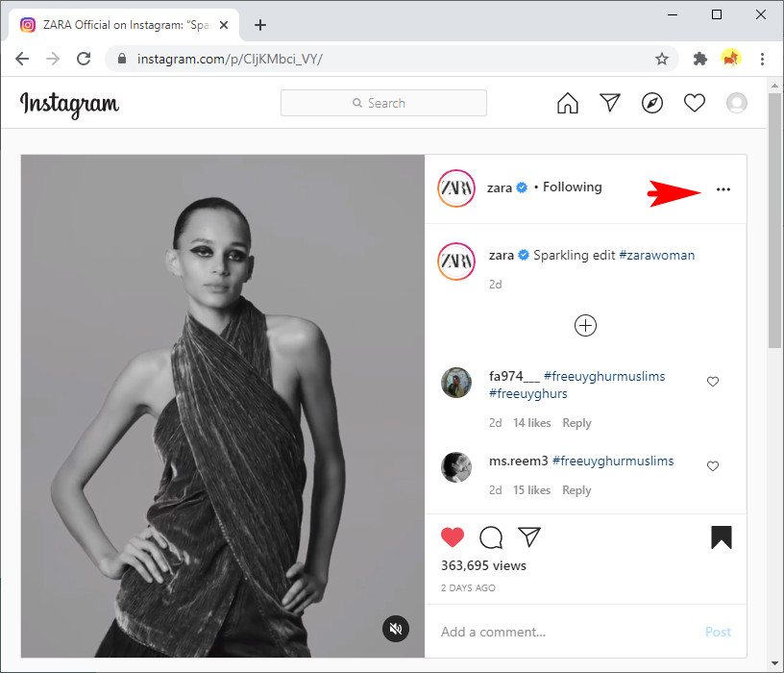The width and height of the screenshot is (784, 673).
Task: Open the #freeuyghurs hashtag
Action: 528,394
